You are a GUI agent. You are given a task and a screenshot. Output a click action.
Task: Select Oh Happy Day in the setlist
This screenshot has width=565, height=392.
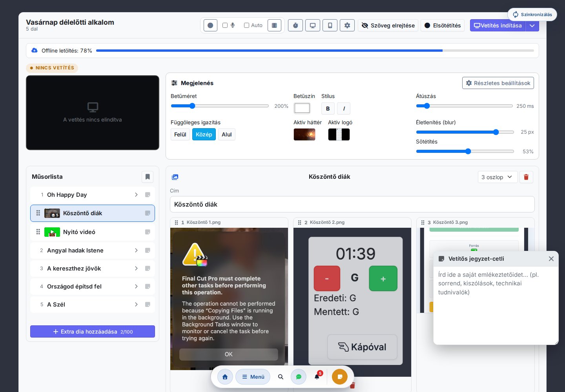[x=93, y=195]
